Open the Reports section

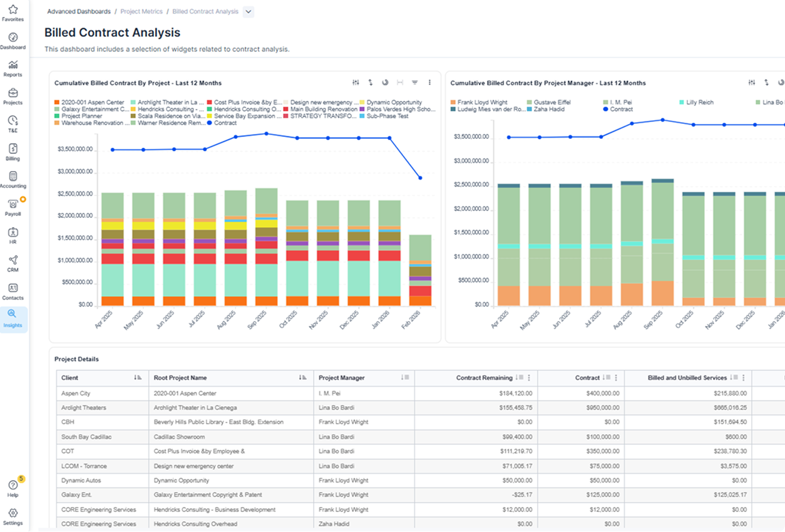13,69
